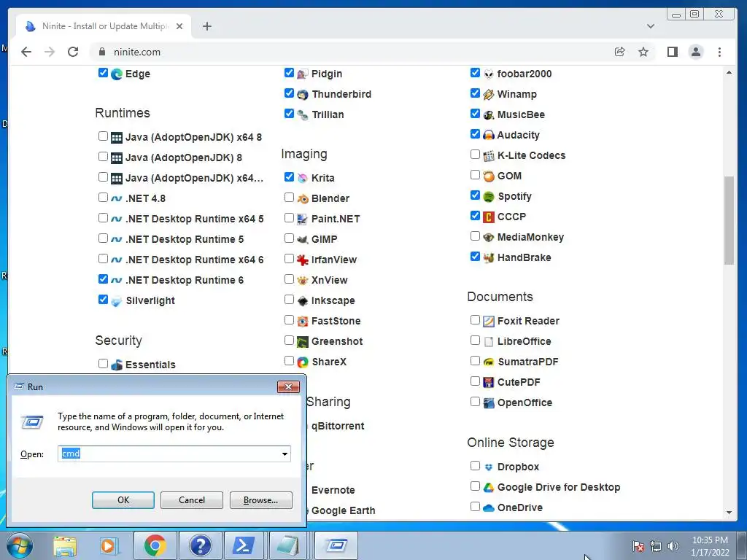Open the share page icon in address bar

(x=620, y=52)
